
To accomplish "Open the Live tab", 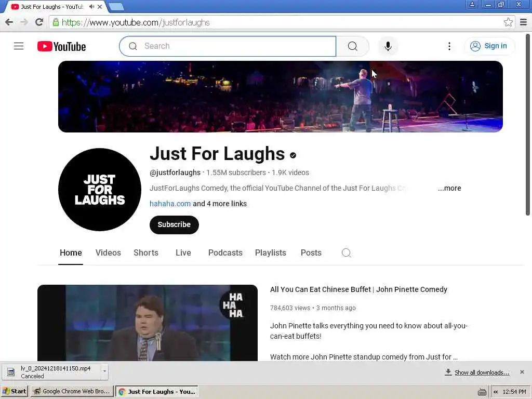I will click(183, 253).
